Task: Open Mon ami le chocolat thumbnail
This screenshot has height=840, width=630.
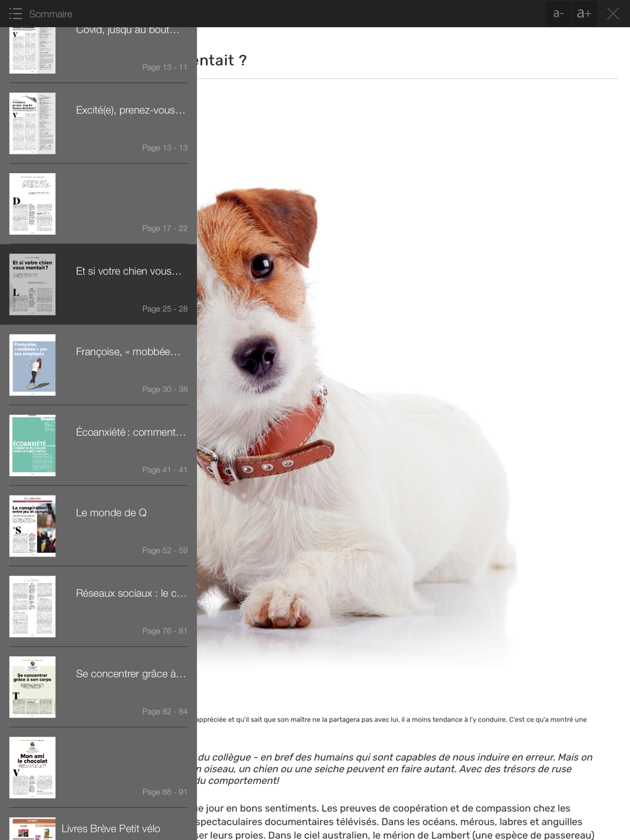Action: pyautogui.click(x=32, y=768)
